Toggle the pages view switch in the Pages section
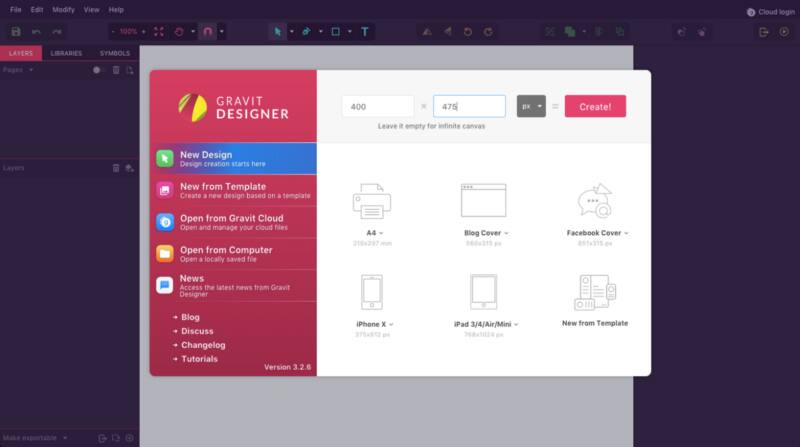800x447 pixels. 97,70
